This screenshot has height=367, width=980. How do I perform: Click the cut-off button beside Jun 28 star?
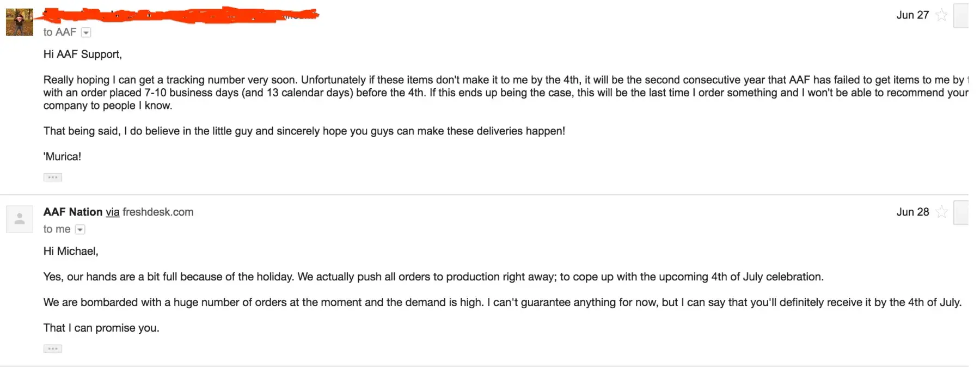(961, 212)
